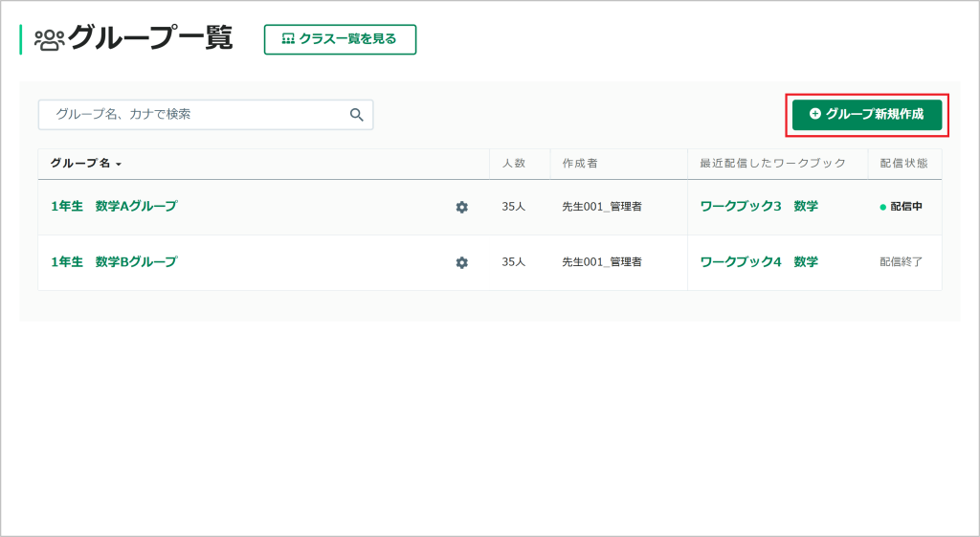Viewport: 980px width, 537px height.
Task: Open the 1年生 数学Aグループ link
Action: 114,207
